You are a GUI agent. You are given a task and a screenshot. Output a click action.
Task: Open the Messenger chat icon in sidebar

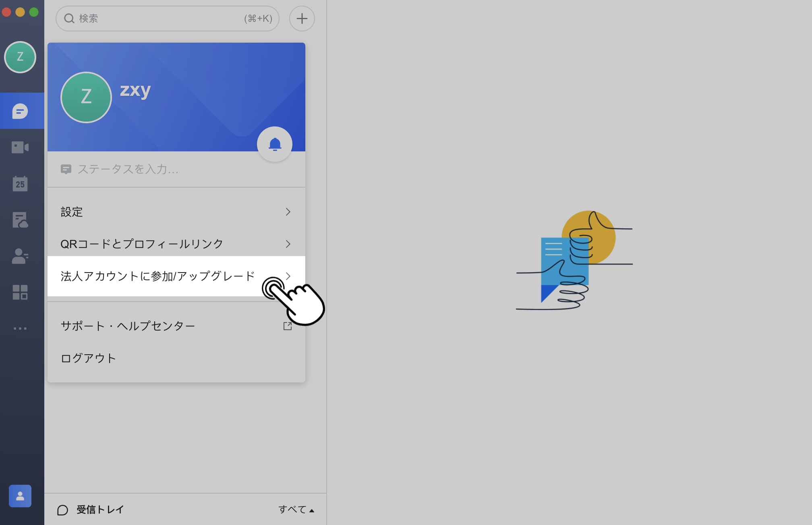pos(20,111)
